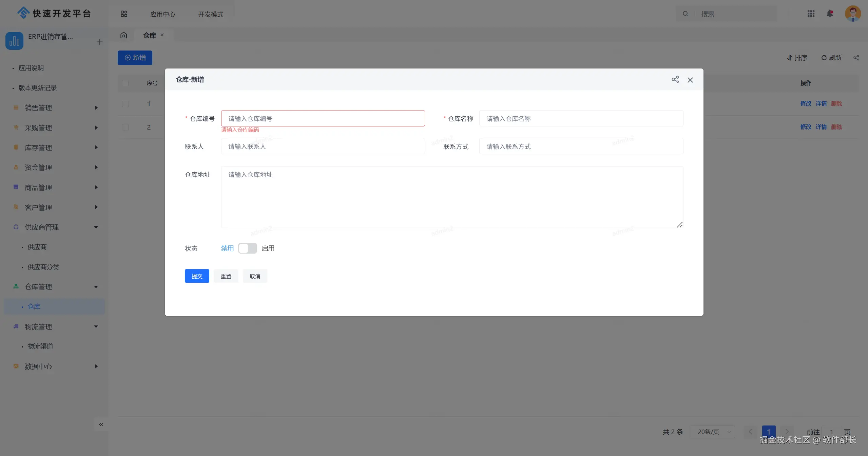Check the row 1 checkbox

(x=125, y=104)
